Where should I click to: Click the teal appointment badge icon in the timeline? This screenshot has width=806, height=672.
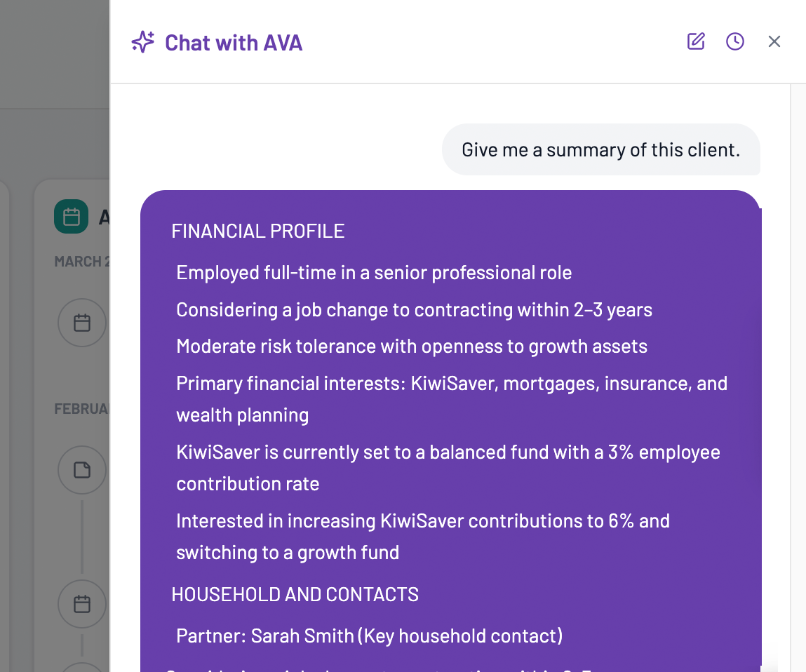coord(71,217)
